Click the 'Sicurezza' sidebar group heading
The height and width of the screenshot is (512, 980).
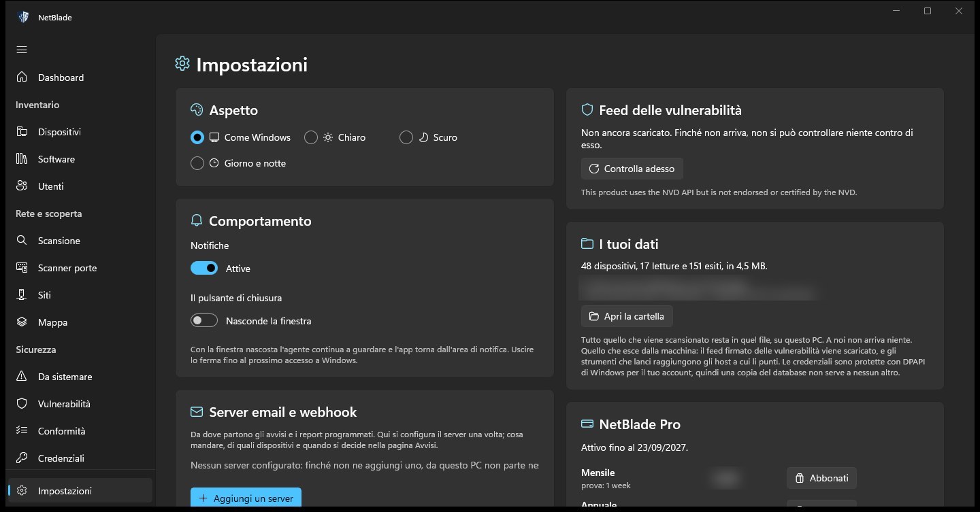point(36,349)
